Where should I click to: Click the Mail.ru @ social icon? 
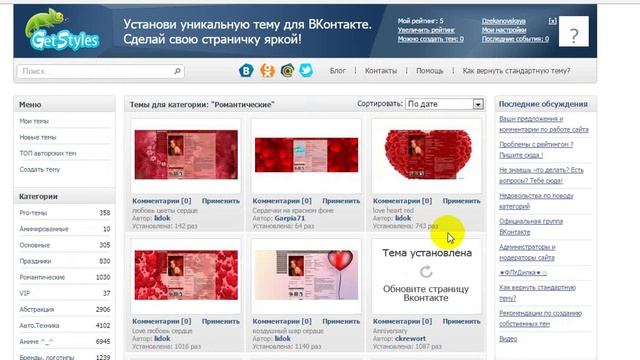pos(287,71)
